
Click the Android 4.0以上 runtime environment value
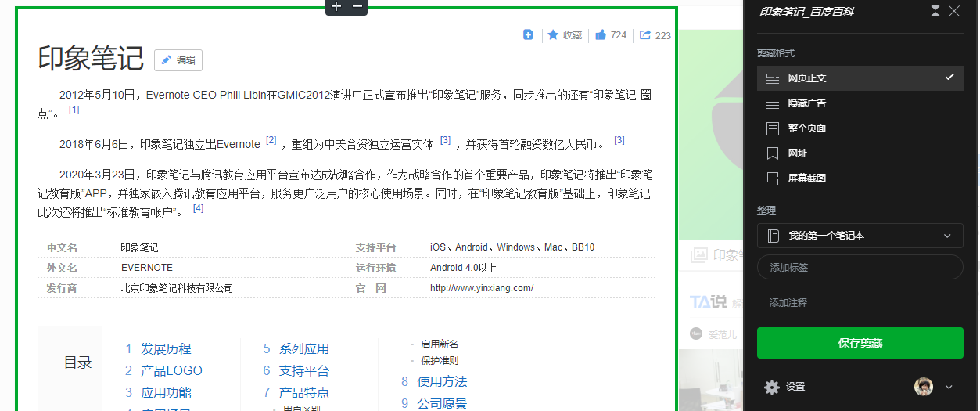point(463,268)
